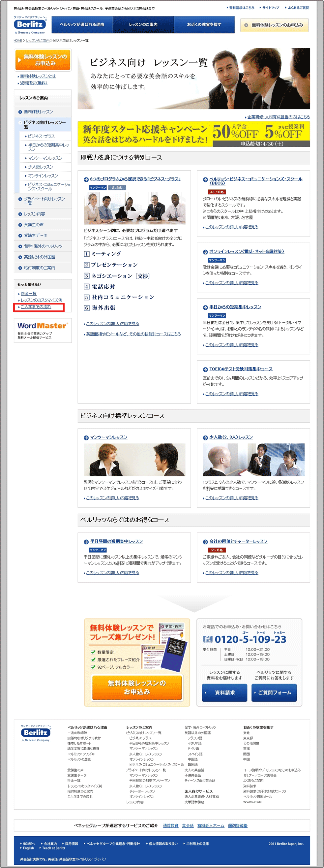Image resolution: width=324 pixels, height=868 pixels.
Task: Open the ご入学までの流れ sidebar link
Action: [x=36, y=306]
